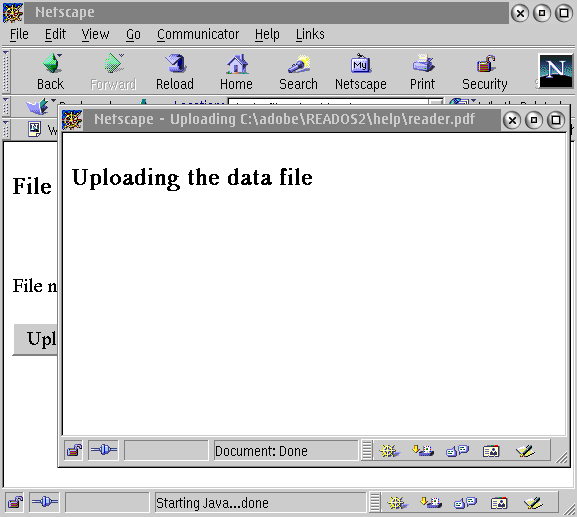Reload the page with the Reload icon
The height and width of the screenshot is (517, 577).
point(175,72)
